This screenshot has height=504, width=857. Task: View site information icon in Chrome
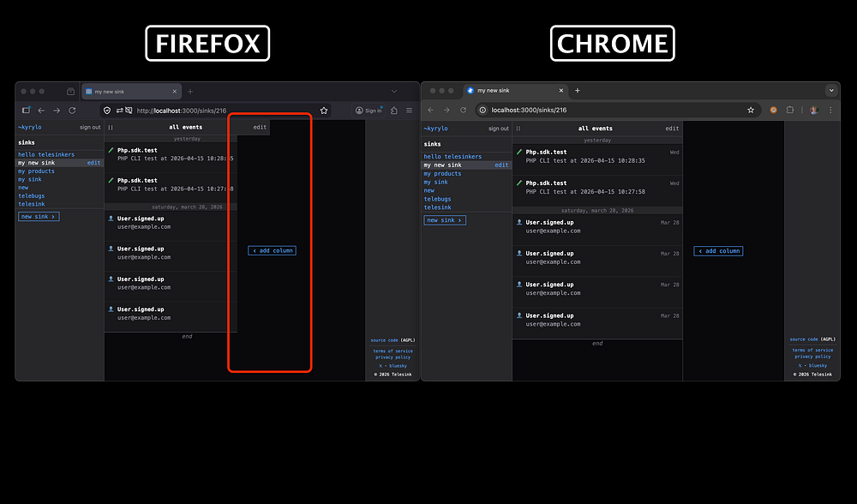[482, 110]
